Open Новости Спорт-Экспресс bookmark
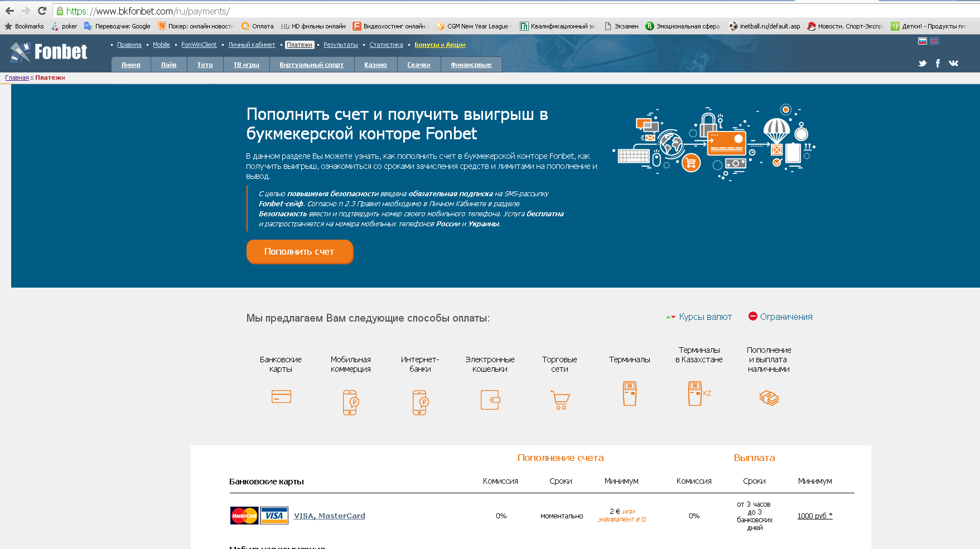 [845, 26]
